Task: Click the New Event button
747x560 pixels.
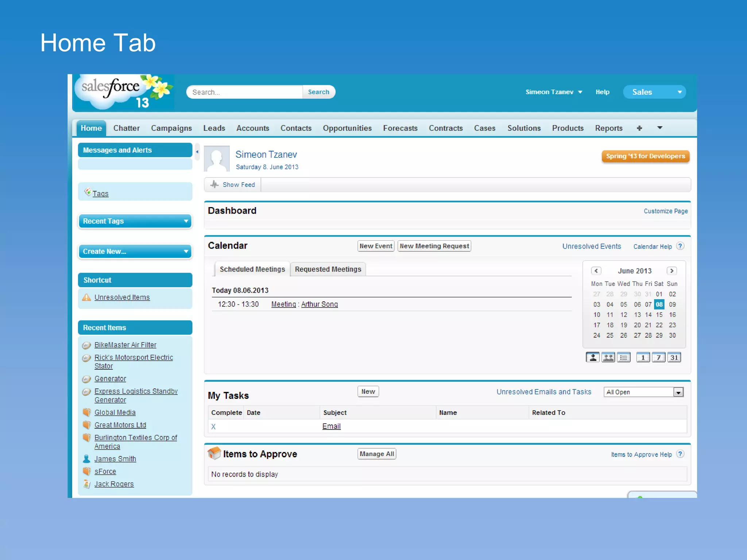Action: click(x=376, y=246)
